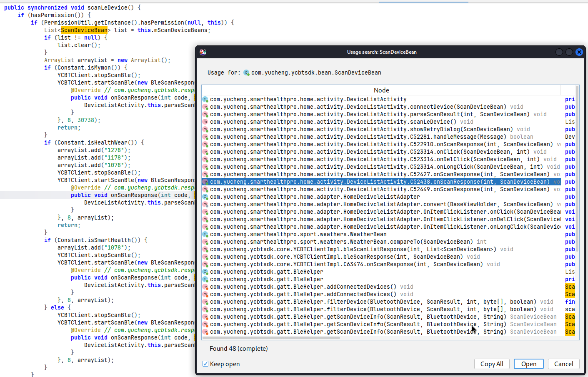Click the method icon of the C52910.onScanResponse row
The image size is (588, 377).
tap(205, 144)
